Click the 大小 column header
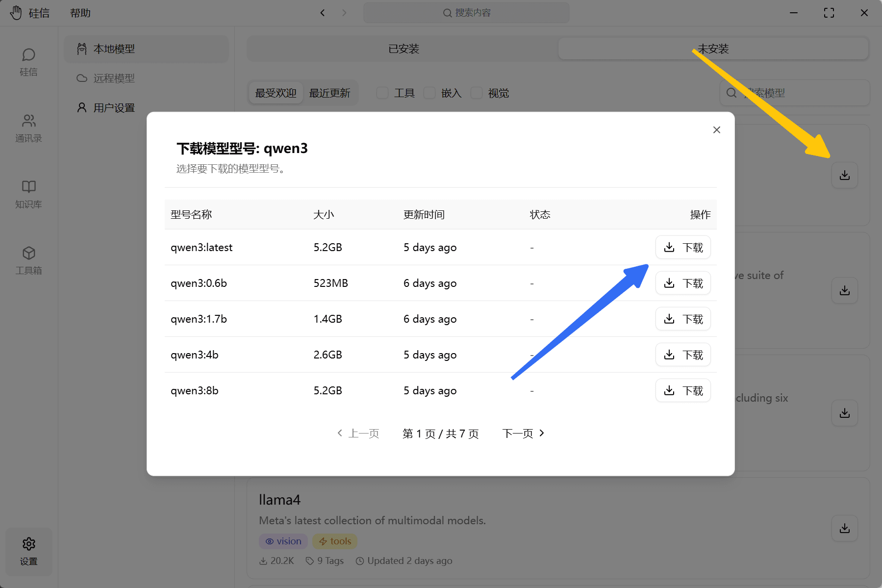Viewport: 882px width, 588px height. pyautogui.click(x=324, y=214)
